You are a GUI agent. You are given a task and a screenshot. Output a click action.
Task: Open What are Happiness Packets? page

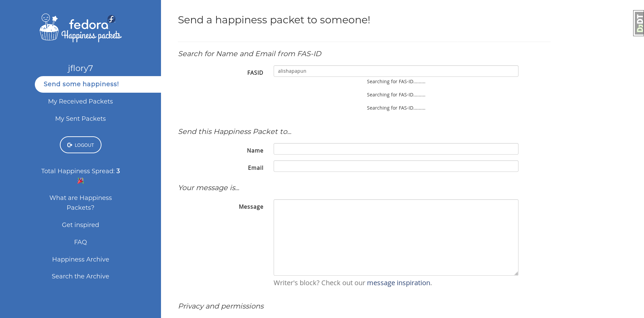pyautogui.click(x=80, y=203)
